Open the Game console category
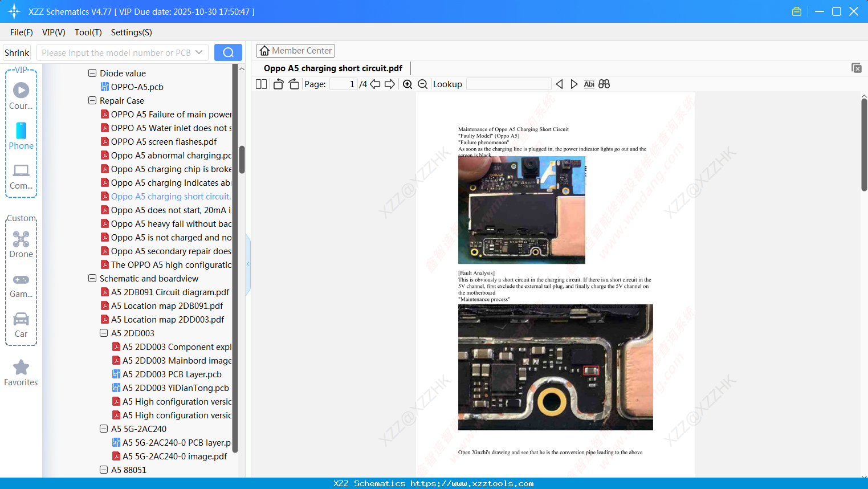Image resolution: width=868 pixels, height=489 pixels. tap(21, 286)
